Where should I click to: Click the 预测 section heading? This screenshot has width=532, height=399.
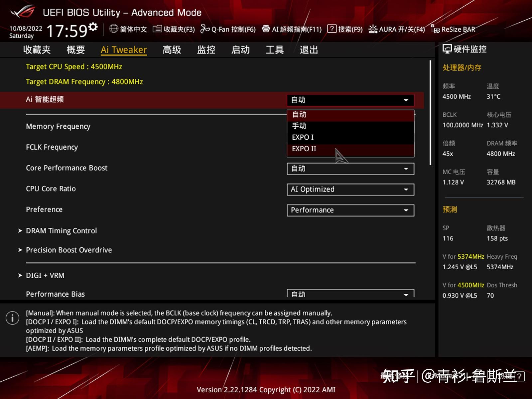450,209
